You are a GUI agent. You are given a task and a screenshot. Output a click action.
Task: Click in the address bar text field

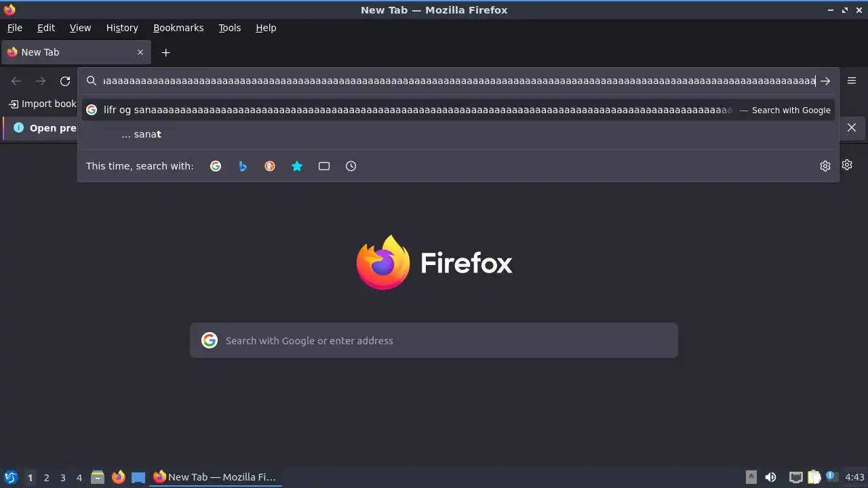point(458,81)
